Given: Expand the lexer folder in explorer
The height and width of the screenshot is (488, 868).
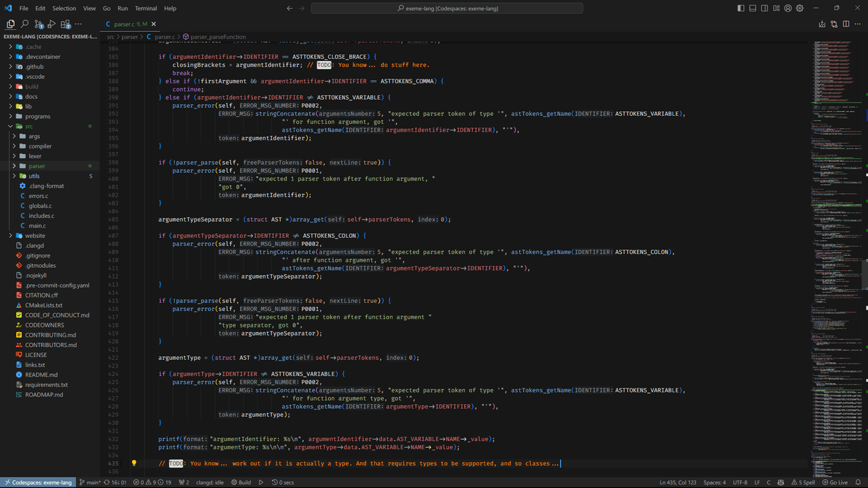Looking at the screenshot, I should pos(35,156).
